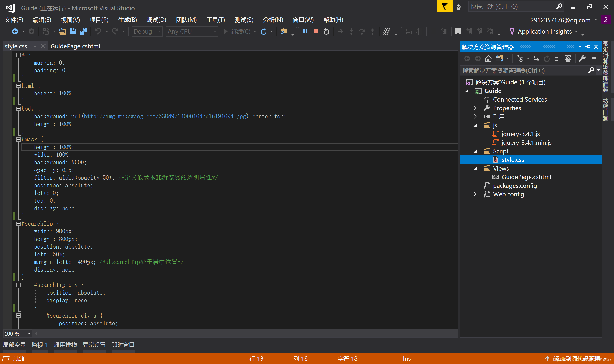Collapse the js folder in Solution Explorer
Image resolution: width=614 pixels, height=364 pixels.
(475, 125)
